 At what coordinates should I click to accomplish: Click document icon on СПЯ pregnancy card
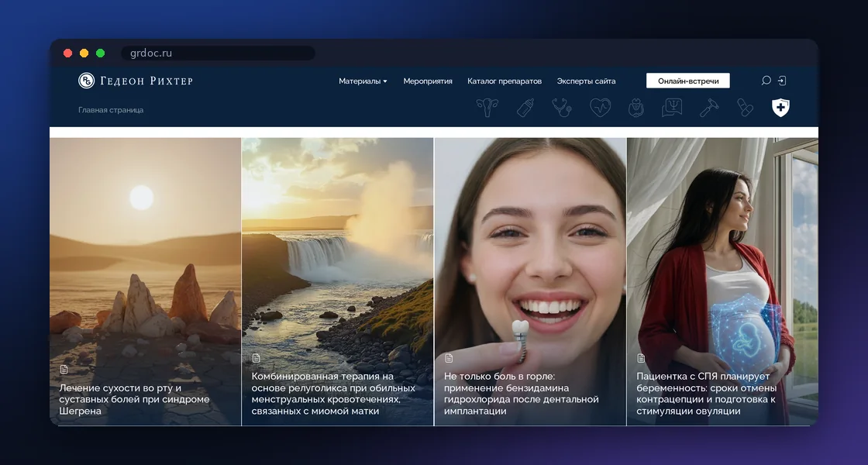[x=641, y=358]
